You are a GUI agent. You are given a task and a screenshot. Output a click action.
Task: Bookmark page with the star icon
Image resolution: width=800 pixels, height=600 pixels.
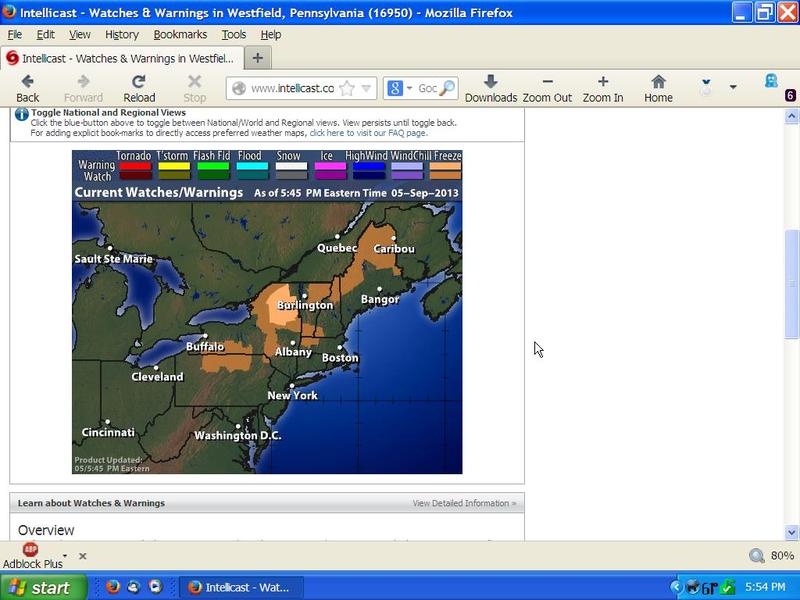tap(347, 88)
